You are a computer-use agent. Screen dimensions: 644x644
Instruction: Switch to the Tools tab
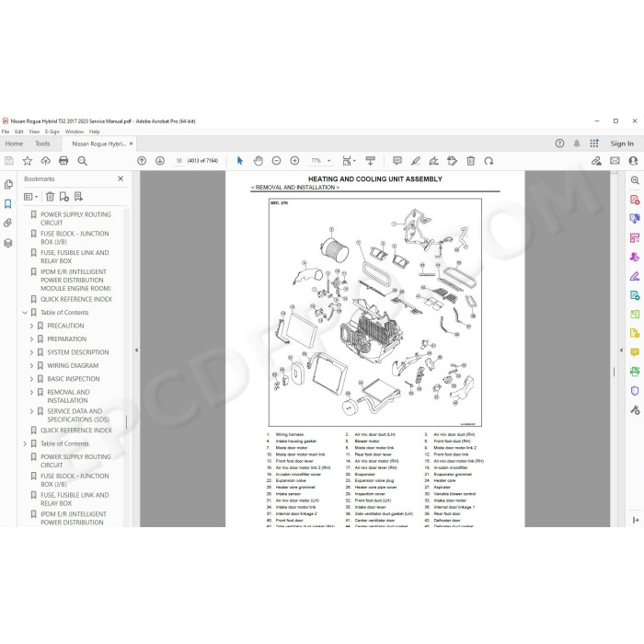42,144
